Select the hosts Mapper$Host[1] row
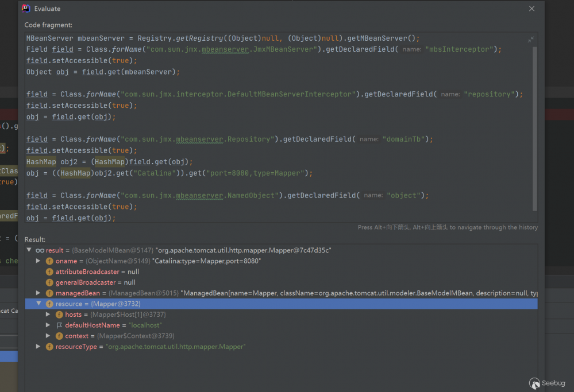 [281, 314]
